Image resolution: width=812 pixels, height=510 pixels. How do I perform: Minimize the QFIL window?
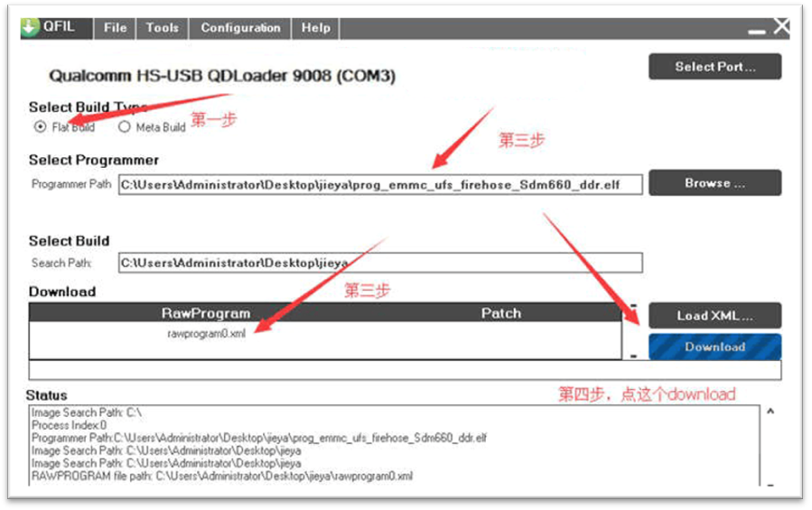[x=757, y=32]
